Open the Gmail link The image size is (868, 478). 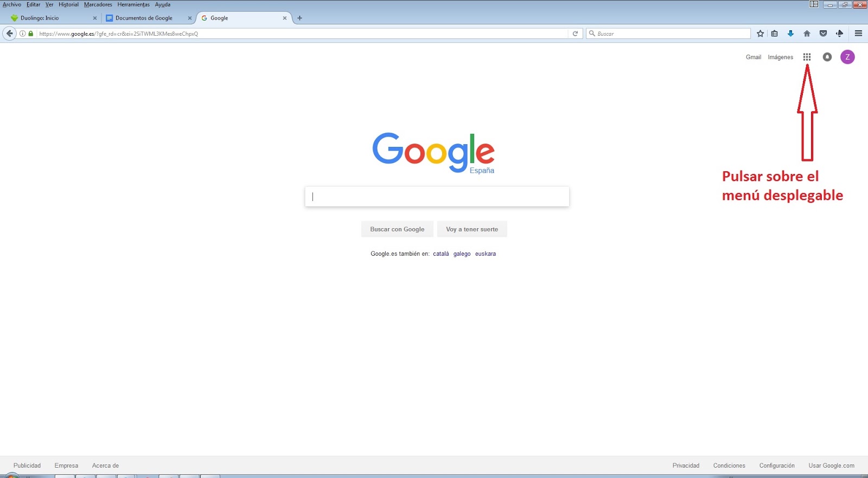(754, 57)
